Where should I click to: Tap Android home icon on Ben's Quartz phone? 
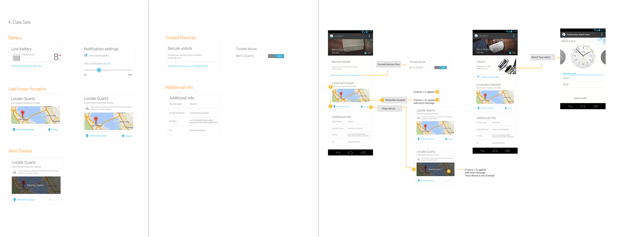(x=350, y=152)
